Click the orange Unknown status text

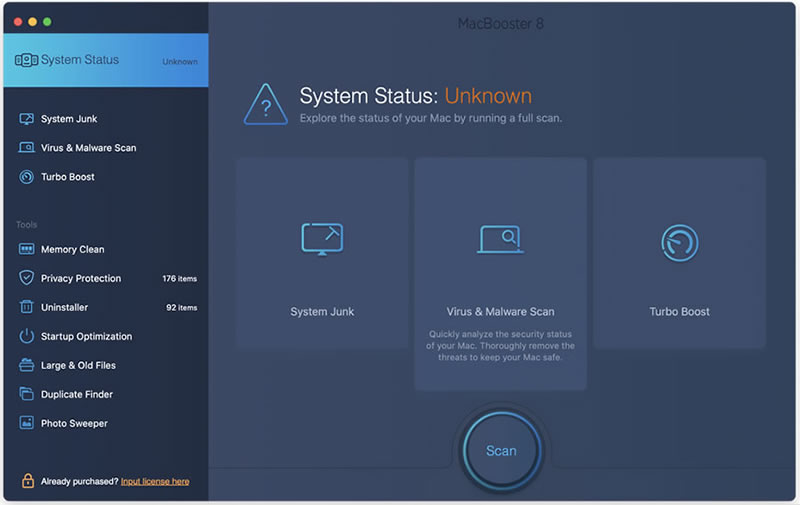click(488, 96)
